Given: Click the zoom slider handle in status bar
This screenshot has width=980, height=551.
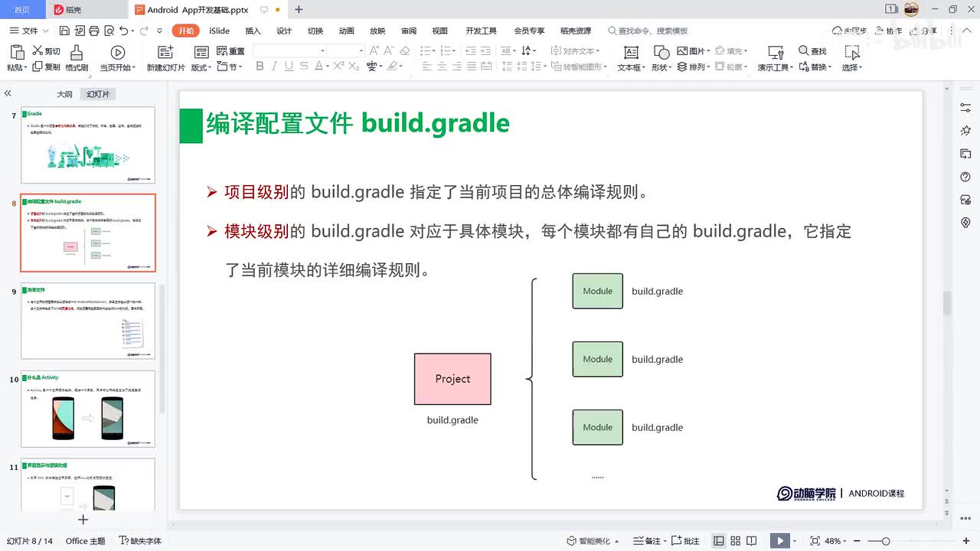Looking at the screenshot, I should (886, 541).
